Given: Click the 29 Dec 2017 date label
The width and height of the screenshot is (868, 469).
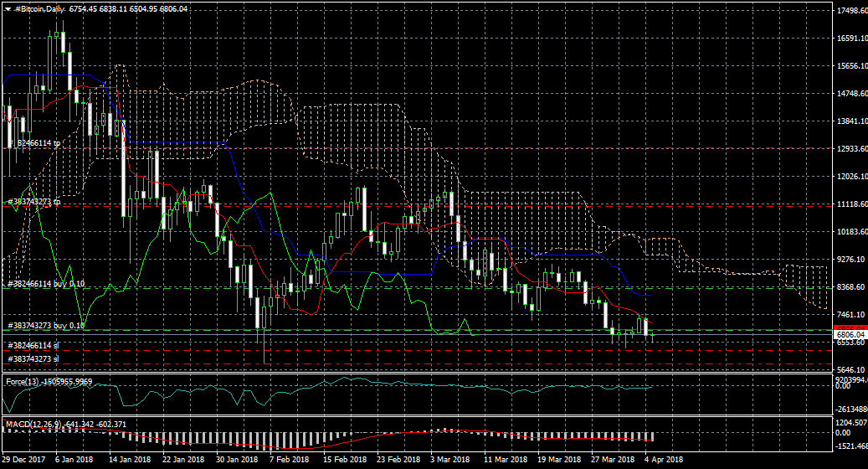Looking at the screenshot, I should click(24, 460).
